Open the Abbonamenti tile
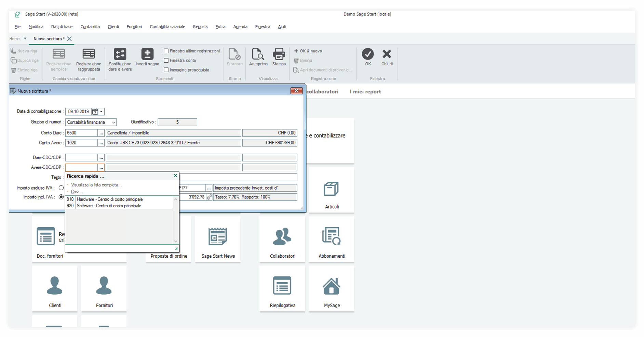The height and width of the screenshot is (337, 644). 331,239
